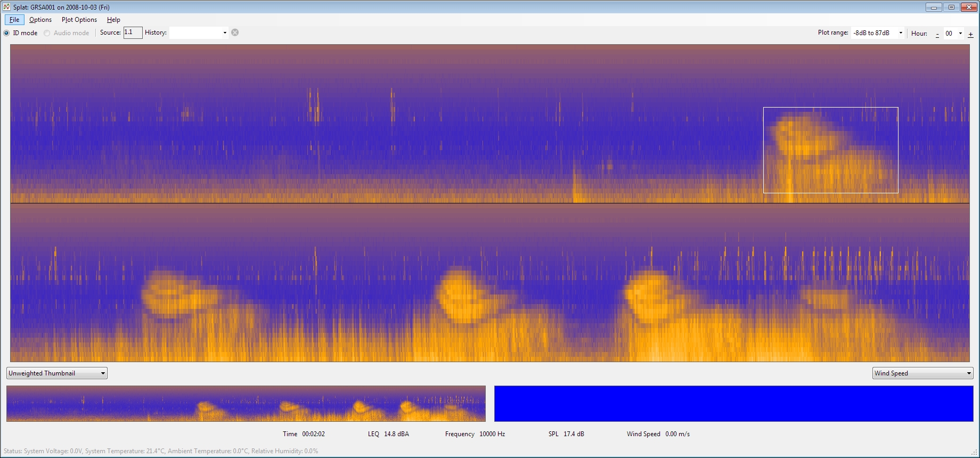The width and height of the screenshot is (980, 458).
Task: Open the File menu
Action: [14, 20]
